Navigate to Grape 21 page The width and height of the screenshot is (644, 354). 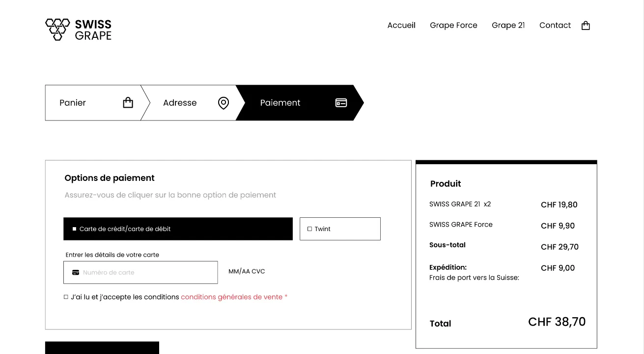click(508, 26)
